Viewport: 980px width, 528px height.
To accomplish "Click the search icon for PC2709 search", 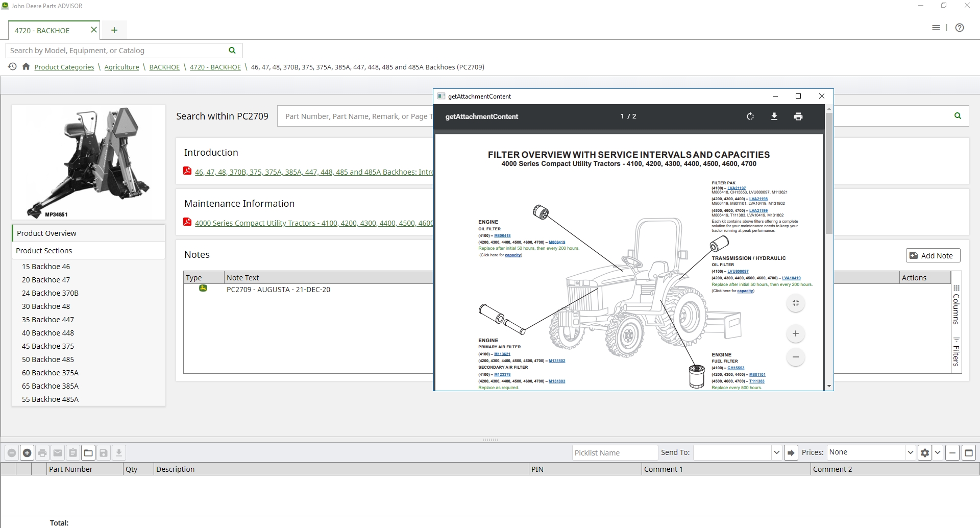I will tap(958, 116).
